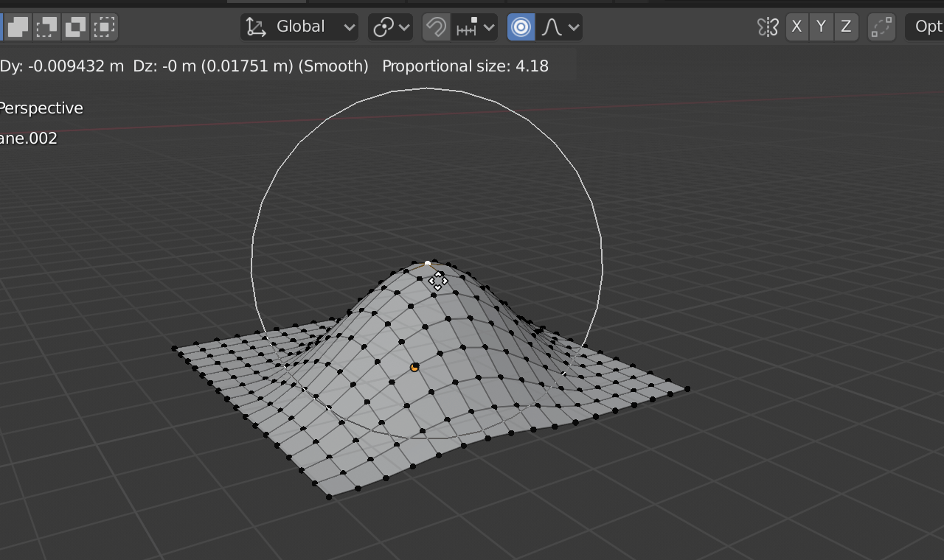Enable X axis symmetry

[796, 27]
